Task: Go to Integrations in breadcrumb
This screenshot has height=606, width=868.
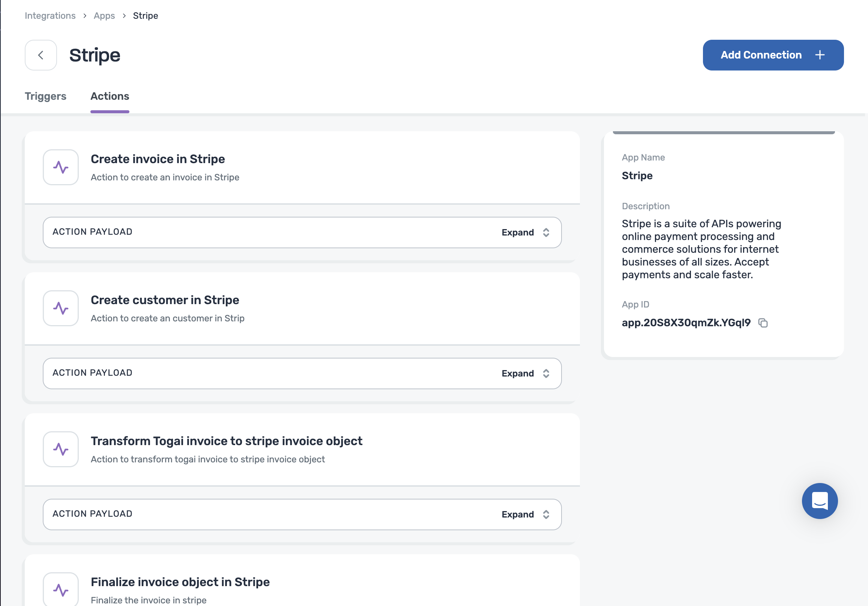Action: pyautogui.click(x=50, y=16)
